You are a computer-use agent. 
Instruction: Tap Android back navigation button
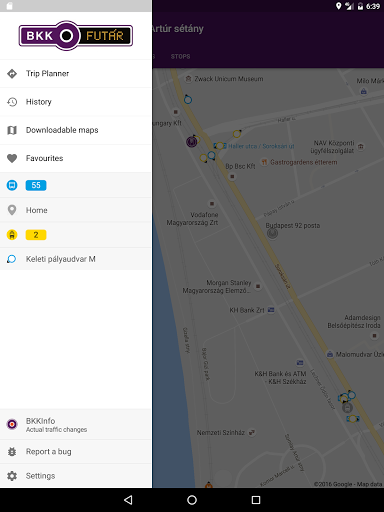pos(128,500)
